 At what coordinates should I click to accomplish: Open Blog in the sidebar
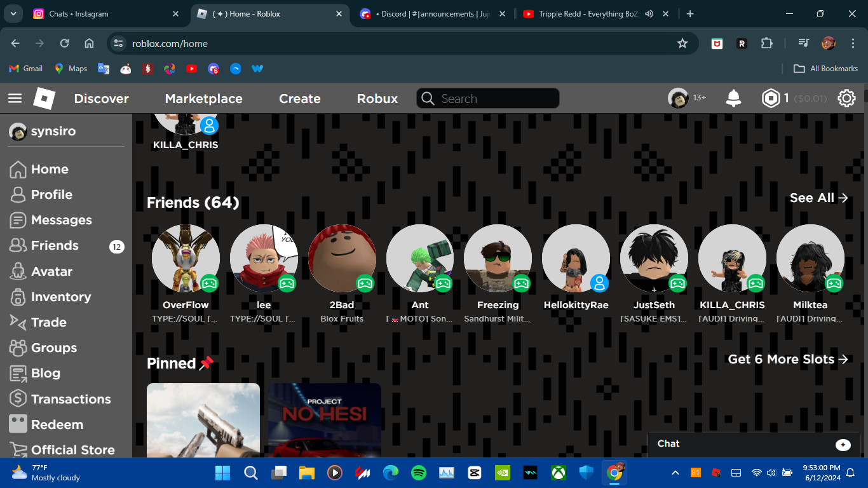pos(35,373)
